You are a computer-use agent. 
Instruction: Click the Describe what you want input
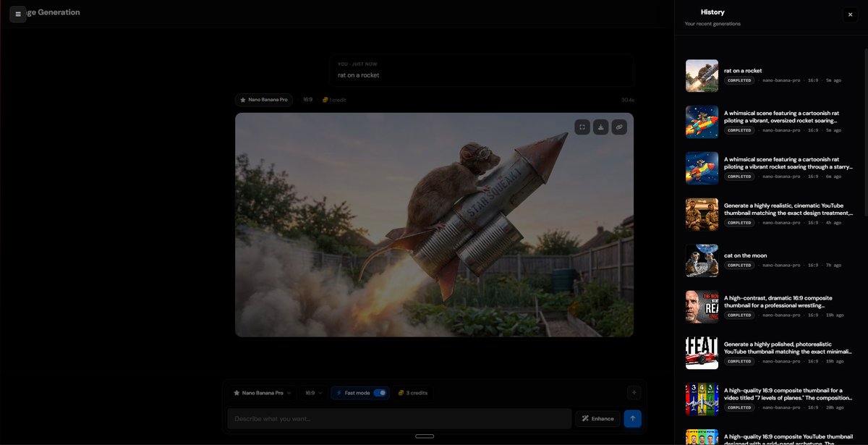click(399, 418)
